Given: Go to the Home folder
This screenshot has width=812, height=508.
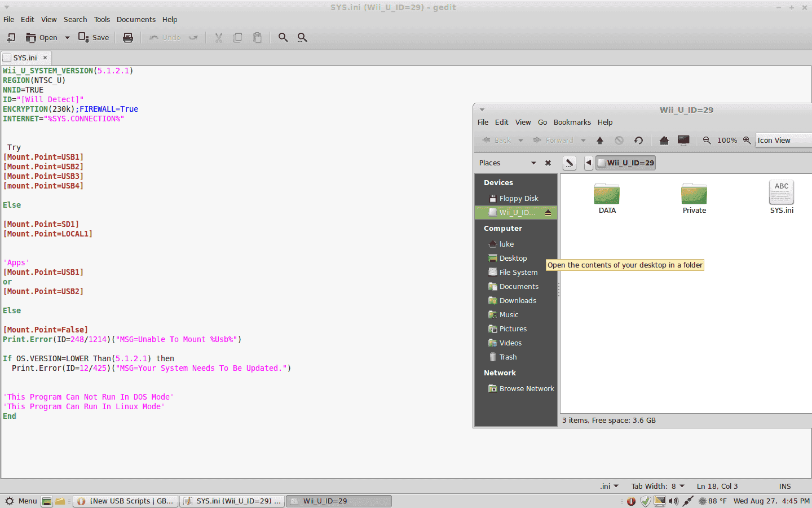Looking at the screenshot, I should 664,141.
